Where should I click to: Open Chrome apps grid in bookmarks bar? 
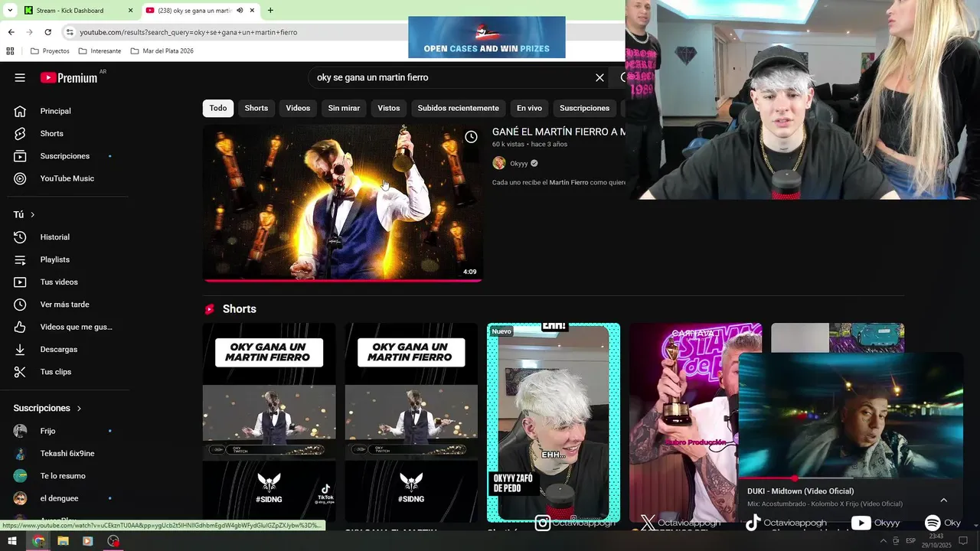click(10, 51)
